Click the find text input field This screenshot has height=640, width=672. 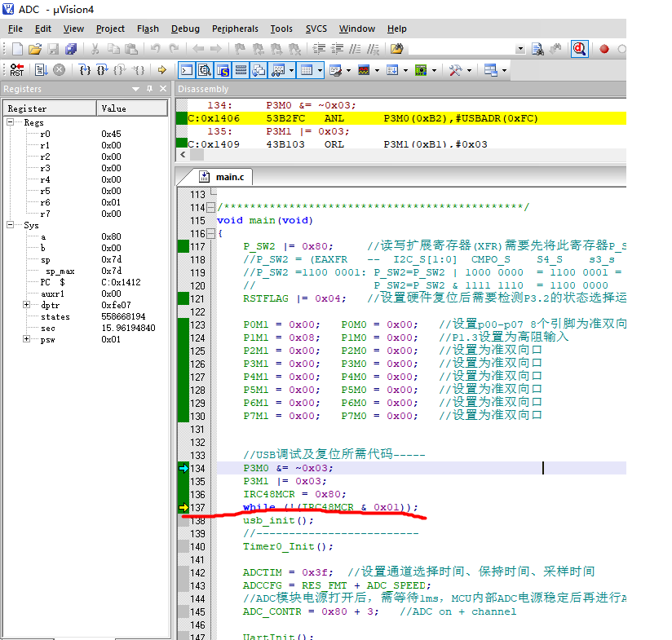tap(462, 49)
